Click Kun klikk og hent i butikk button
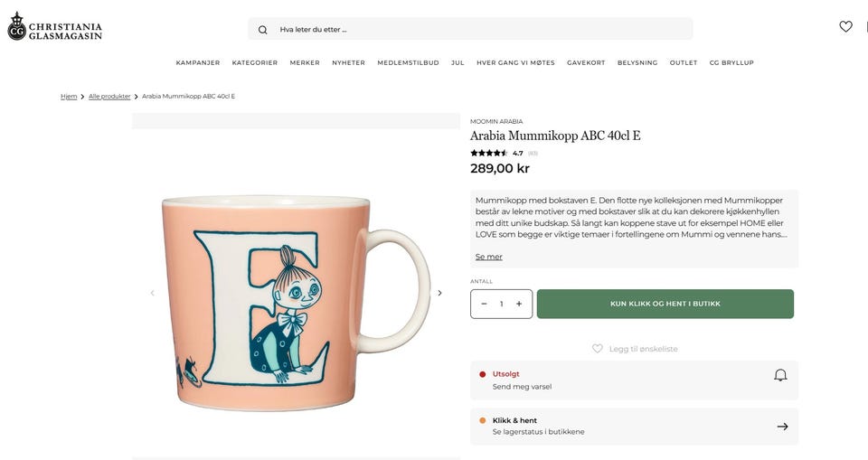The width and height of the screenshot is (868, 460). (x=665, y=304)
